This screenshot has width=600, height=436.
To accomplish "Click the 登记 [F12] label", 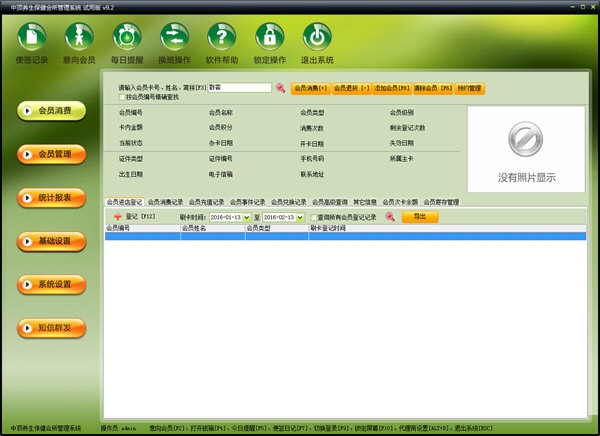I will pos(140,217).
